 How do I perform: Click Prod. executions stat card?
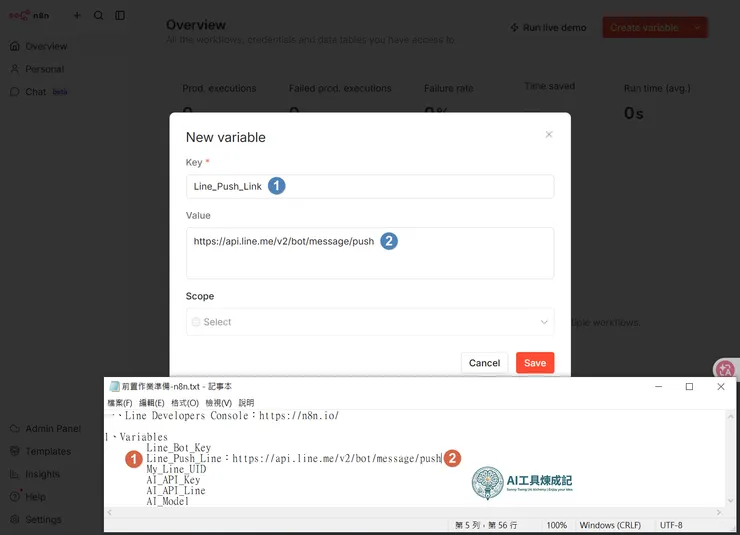click(219, 97)
